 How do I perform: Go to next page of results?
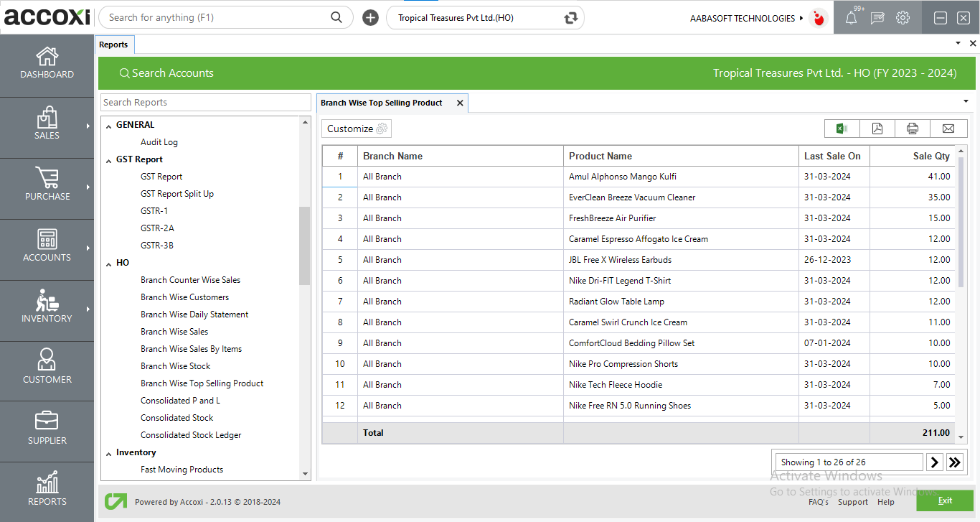(x=933, y=462)
